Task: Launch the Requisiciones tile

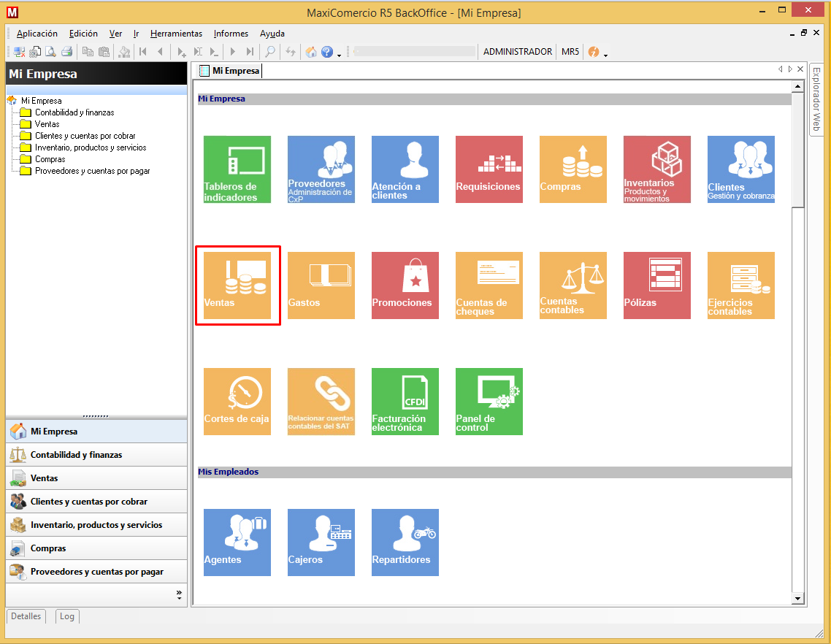Action: tap(489, 169)
